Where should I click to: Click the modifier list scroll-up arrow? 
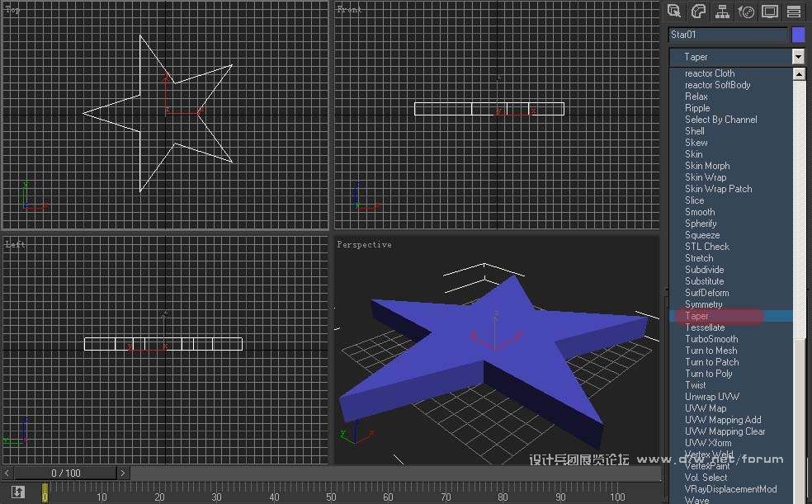(799, 74)
